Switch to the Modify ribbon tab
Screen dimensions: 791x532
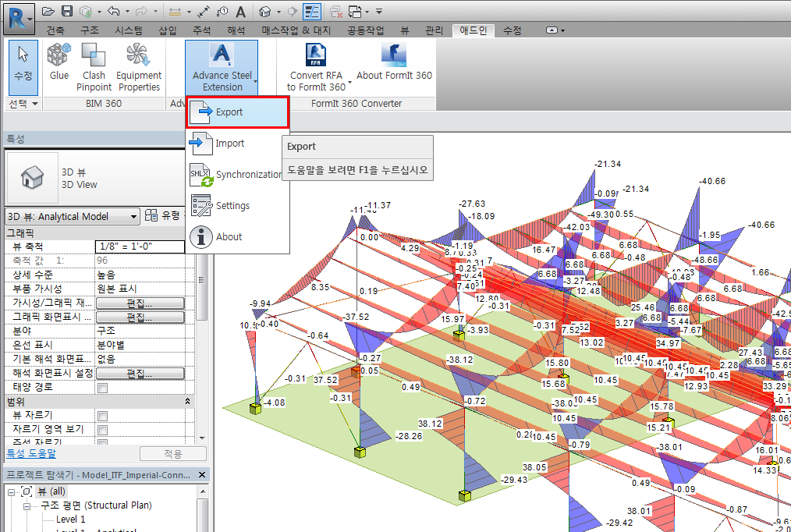pyautogui.click(x=512, y=30)
